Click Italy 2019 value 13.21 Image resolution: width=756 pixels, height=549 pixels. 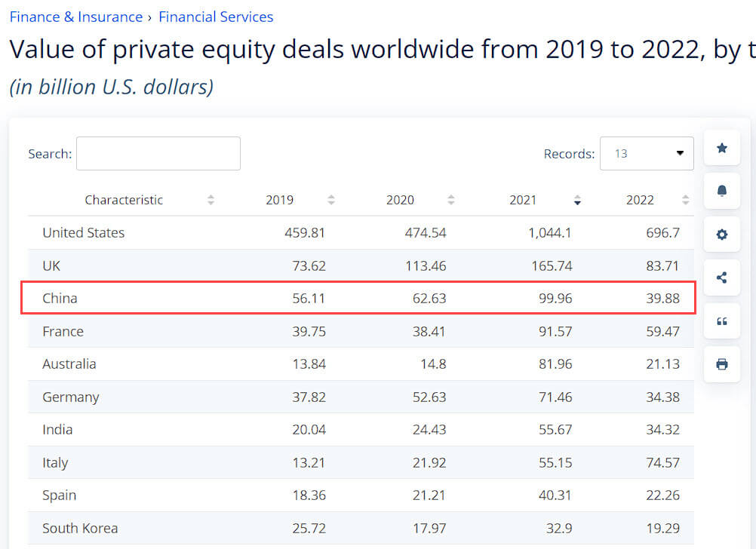[309, 463]
